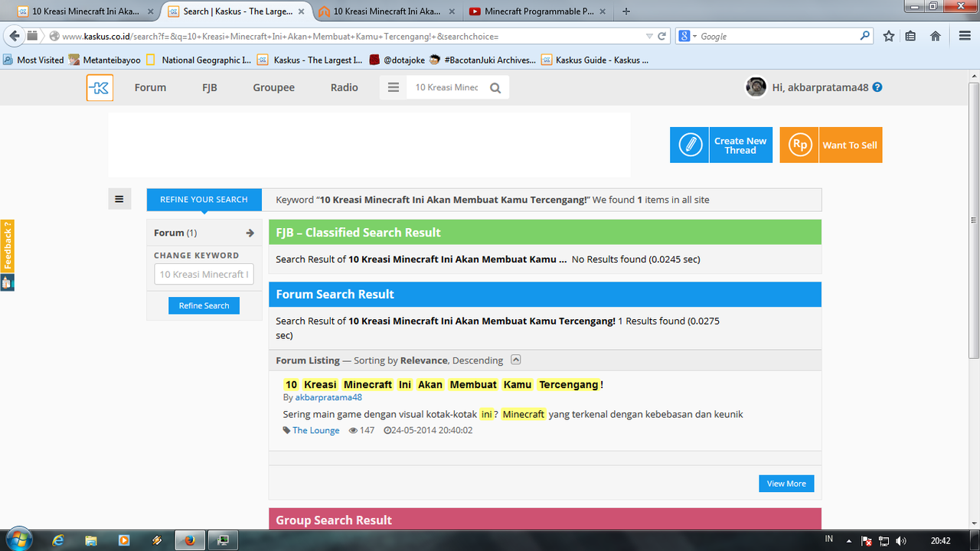Click the Create New Thread pencil icon
Image resolution: width=980 pixels, height=551 pixels.
pos(690,145)
